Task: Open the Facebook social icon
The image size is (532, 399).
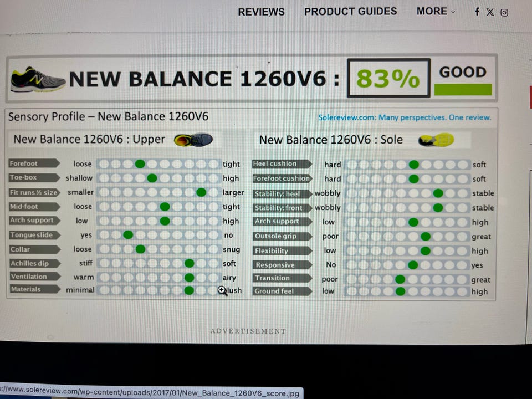Action: 477,12
